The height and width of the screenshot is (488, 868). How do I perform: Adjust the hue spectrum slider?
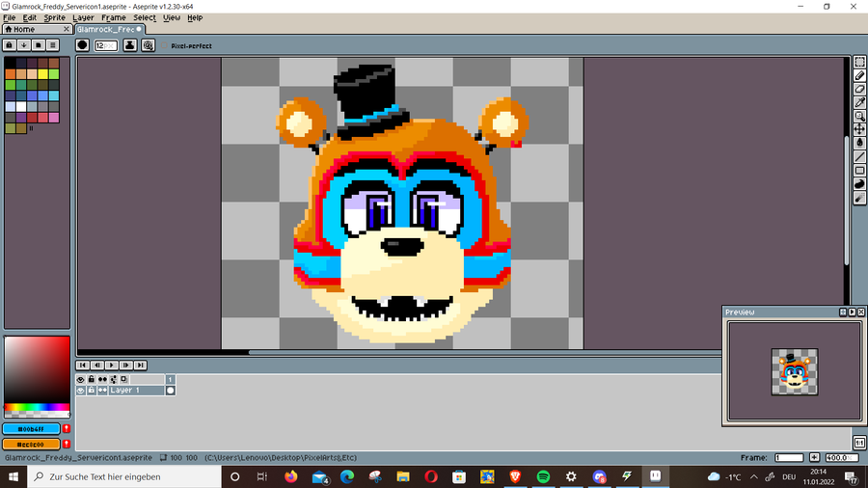pos(37,407)
